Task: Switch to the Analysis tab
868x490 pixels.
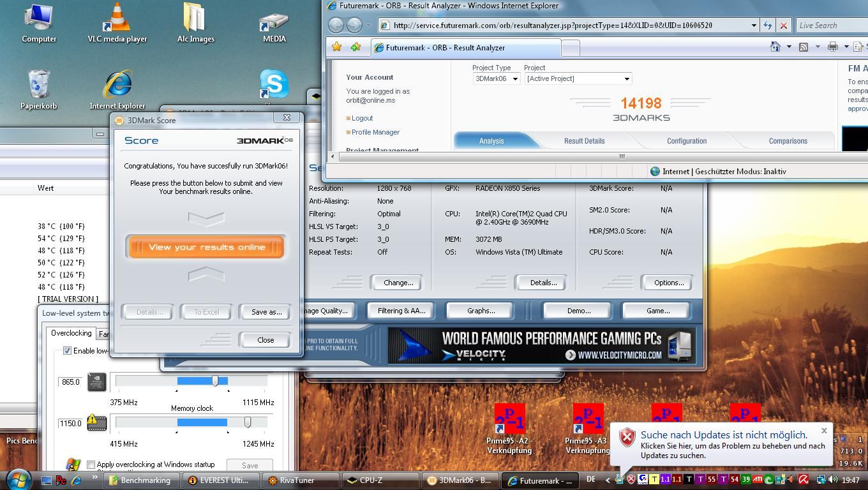Action: click(x=491, y=141)
